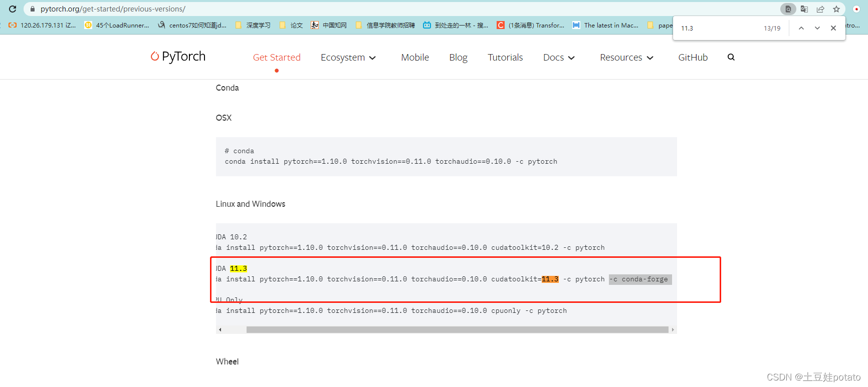This screenshot has width=868, height=387.
Task: Click the left arrow of code block scrollbar
Action: click(220, 329)
